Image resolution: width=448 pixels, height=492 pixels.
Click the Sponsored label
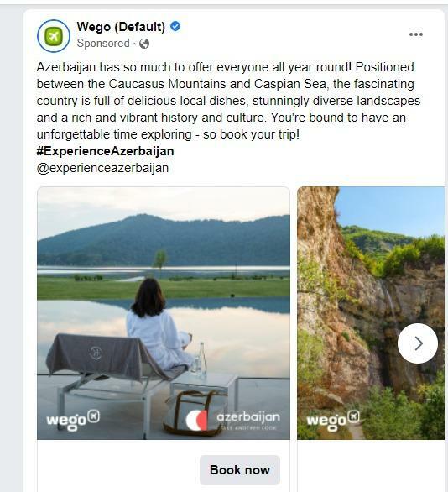[103, 44]
